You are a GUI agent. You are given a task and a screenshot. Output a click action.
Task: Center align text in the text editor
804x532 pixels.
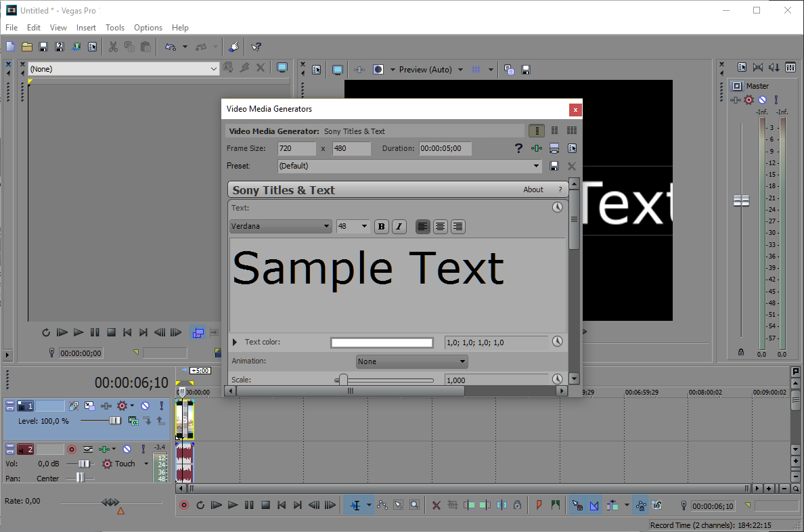(x=440, y=226)
